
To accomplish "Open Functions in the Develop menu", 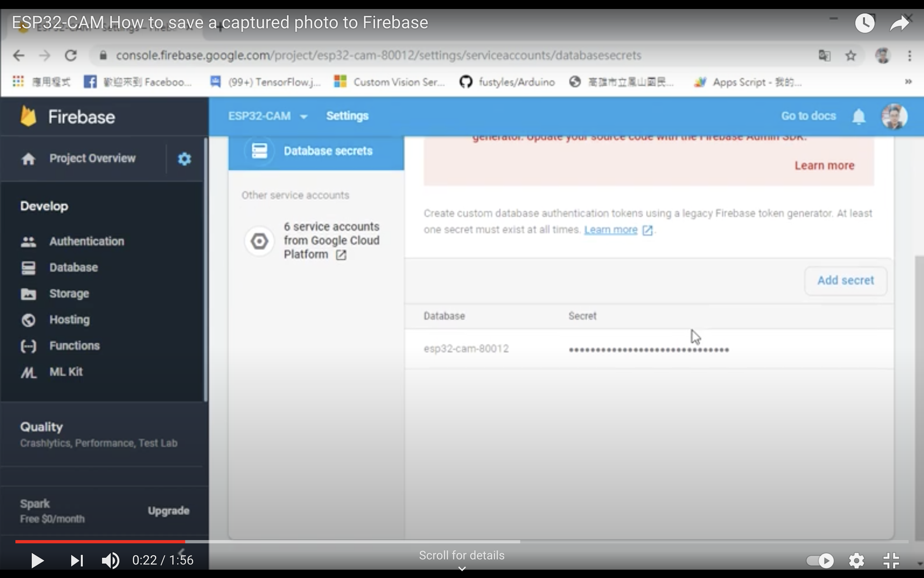I will coord(60,346).
